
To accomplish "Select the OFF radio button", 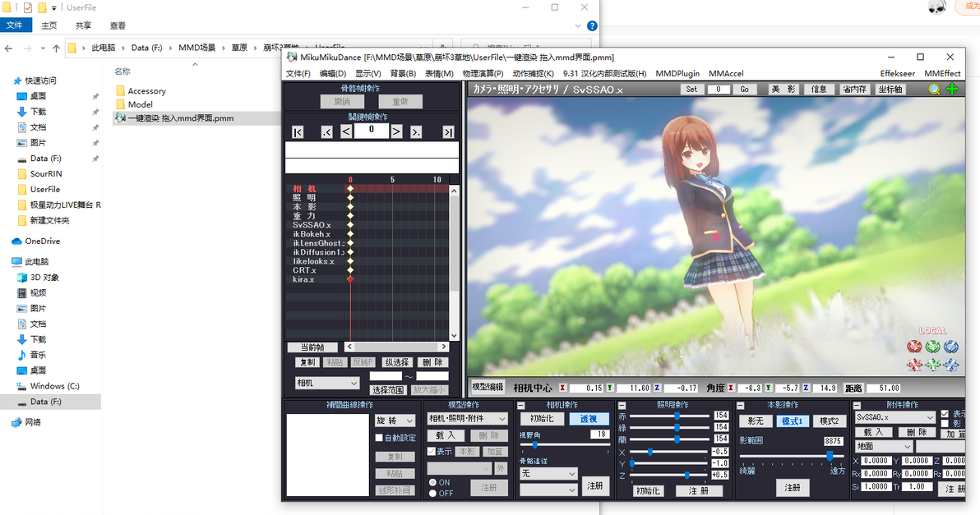I will click(x=432, y=493).
